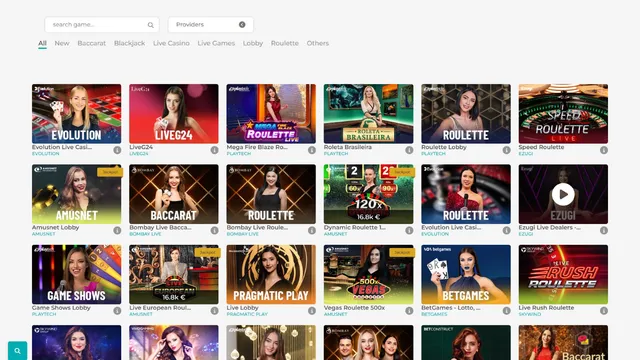
Task: Open the Others tab
Action: tap(318, 43)
